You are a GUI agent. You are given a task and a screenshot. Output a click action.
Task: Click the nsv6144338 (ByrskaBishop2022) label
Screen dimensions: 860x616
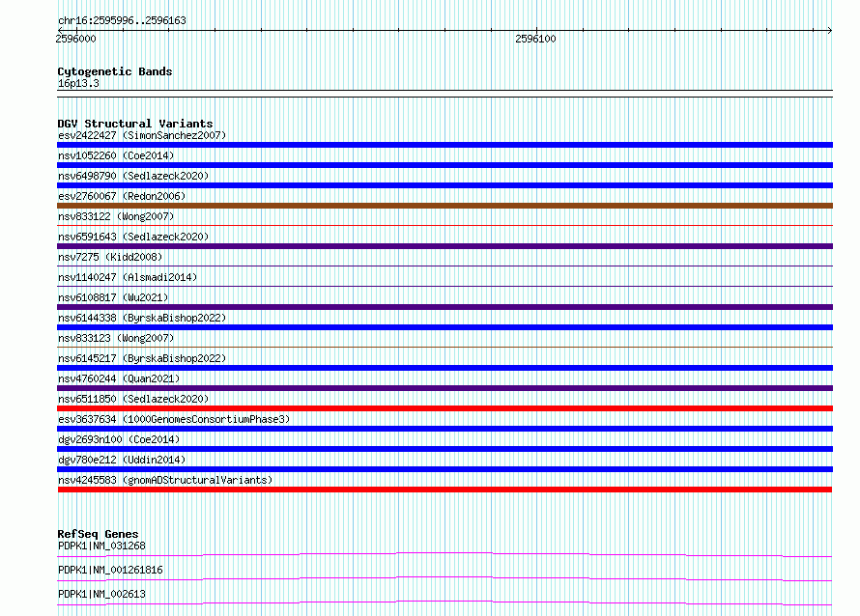pyautogui.click(x=142, y=318)
